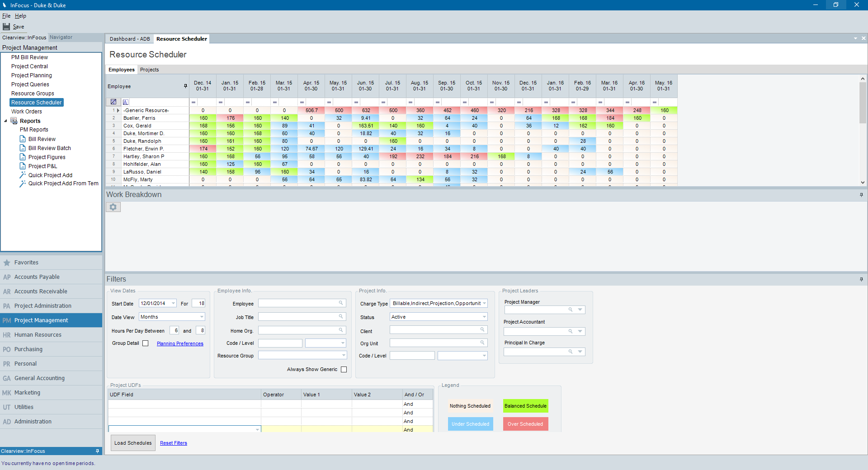The image size is (868, 470).
Task: Pin the Filters panel
Action: (861, 279)
